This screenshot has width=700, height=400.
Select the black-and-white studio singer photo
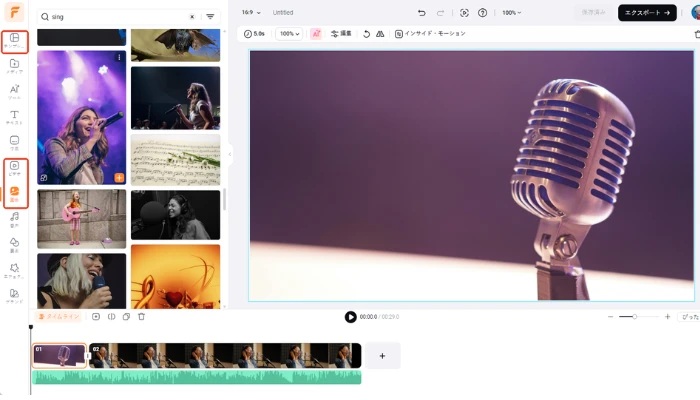(x=175, y=215)
